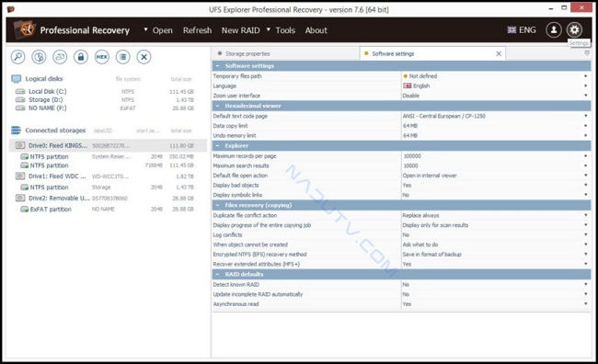Click the tab list arrow at panel corner
This screenshot has width=598, height=364.
tap(587, 53)
